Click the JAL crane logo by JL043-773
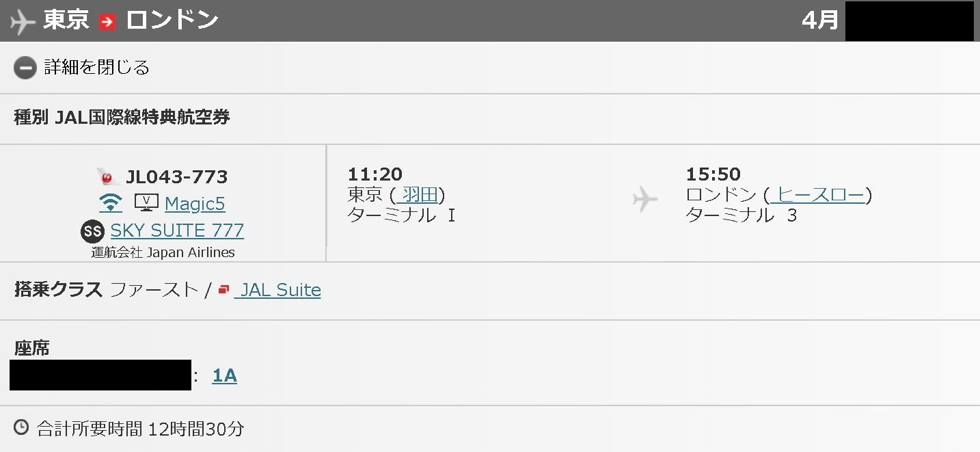Viewport: 980px width, 452px height. coord(109,176)
